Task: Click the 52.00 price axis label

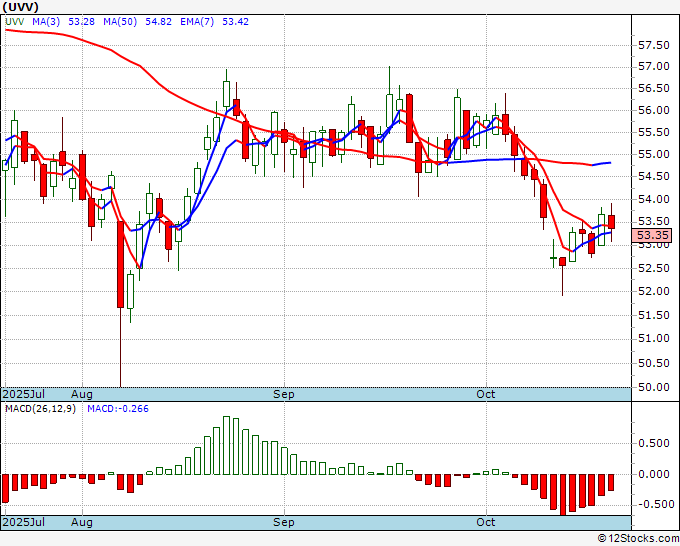Action: click(x=654, y=291)
